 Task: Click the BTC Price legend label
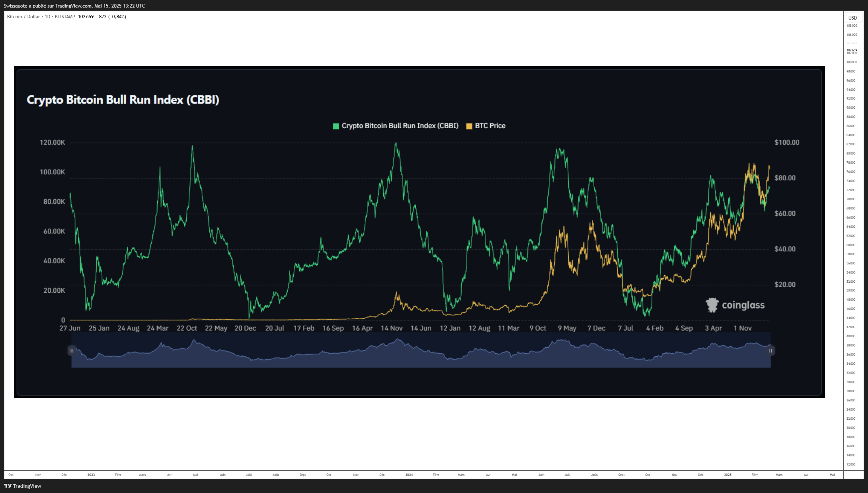coord(490,126)
